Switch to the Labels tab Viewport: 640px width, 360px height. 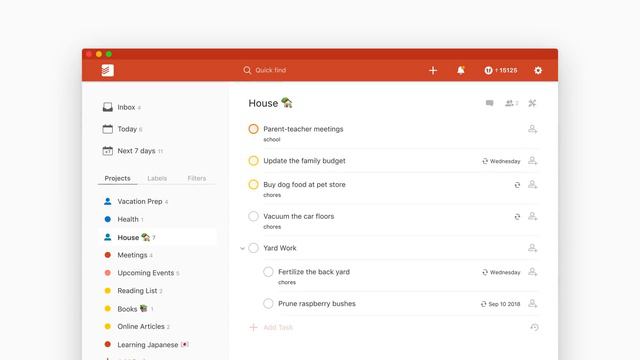pyautogui.click(x=157, y=178)
